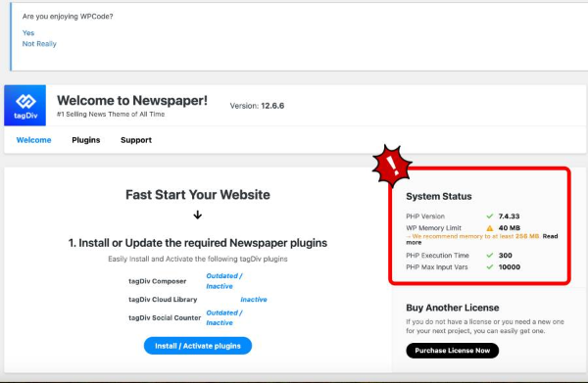Select the memory recommendation warning text
Viewport: 588px width, 383px height.
[472, 236]
